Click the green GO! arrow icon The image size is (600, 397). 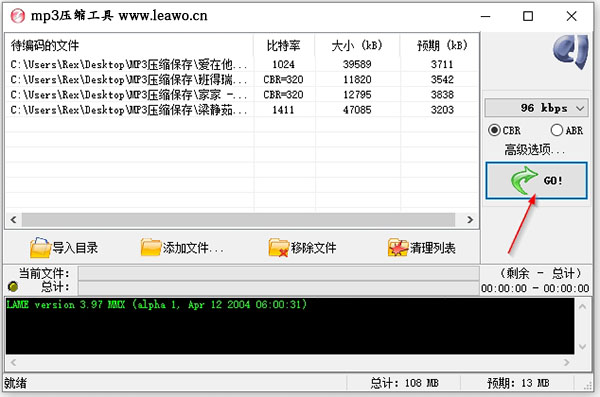point(524,180)
